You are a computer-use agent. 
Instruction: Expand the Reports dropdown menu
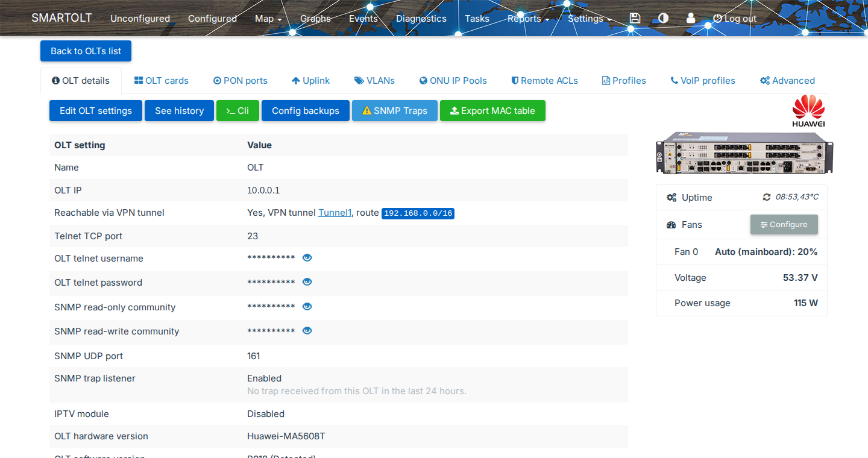528,19
